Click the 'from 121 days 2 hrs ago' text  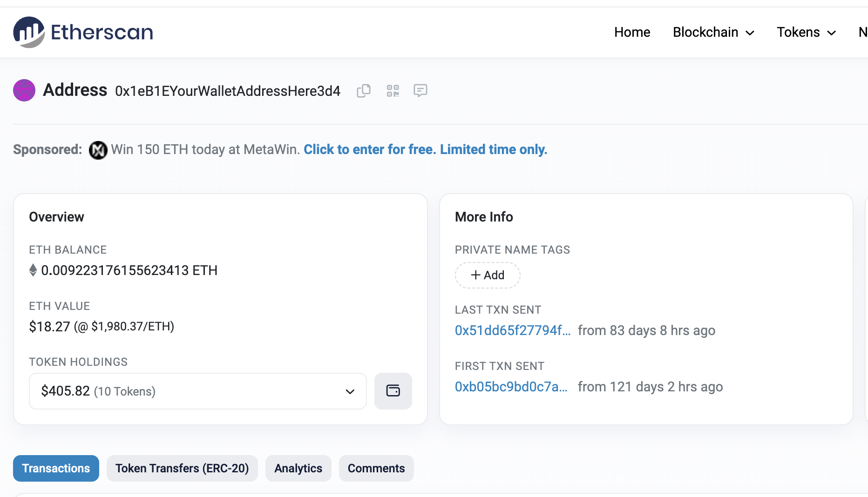point(651,387)
